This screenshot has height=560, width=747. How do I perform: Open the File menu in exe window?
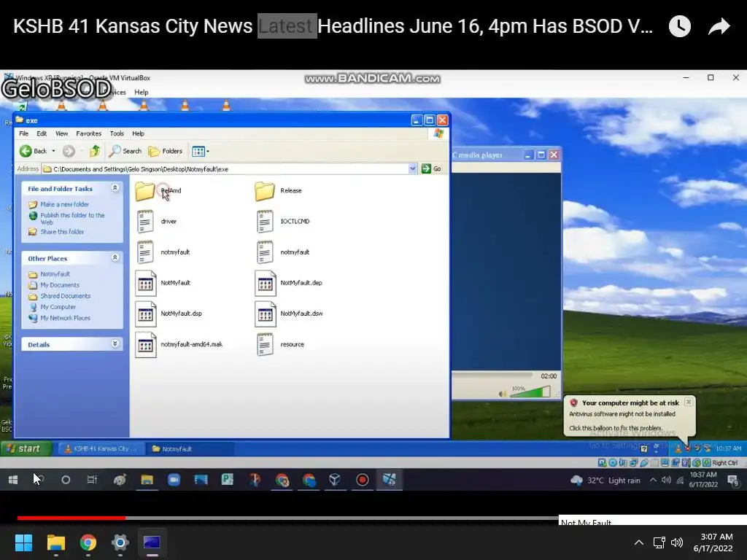click(23, 133)
